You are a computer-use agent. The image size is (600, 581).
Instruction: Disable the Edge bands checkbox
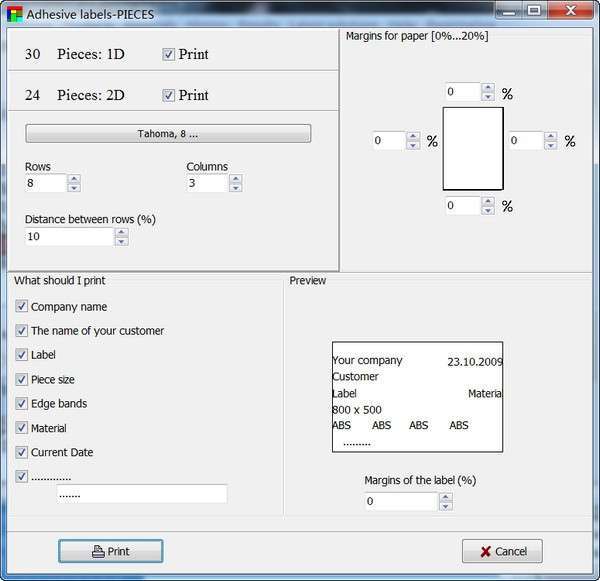point(21,403)
